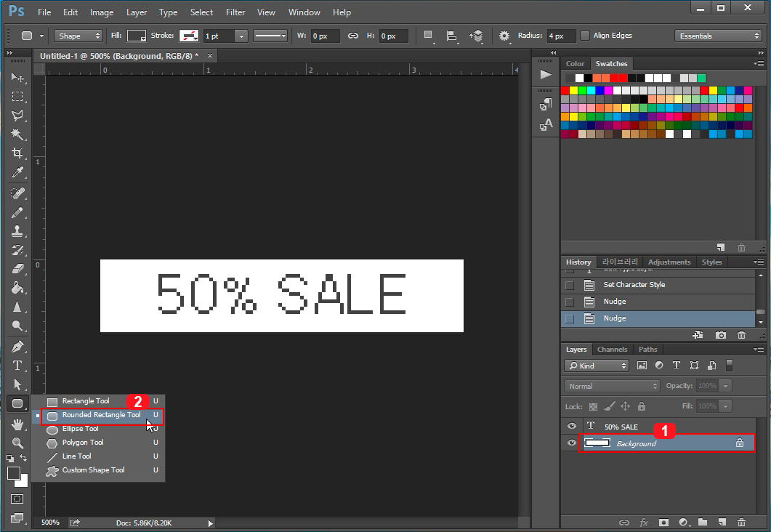The width and height of the screenshot is (771, 532).
Task: Open the Shape tool mode dropdown
Action: coord(78,36)
